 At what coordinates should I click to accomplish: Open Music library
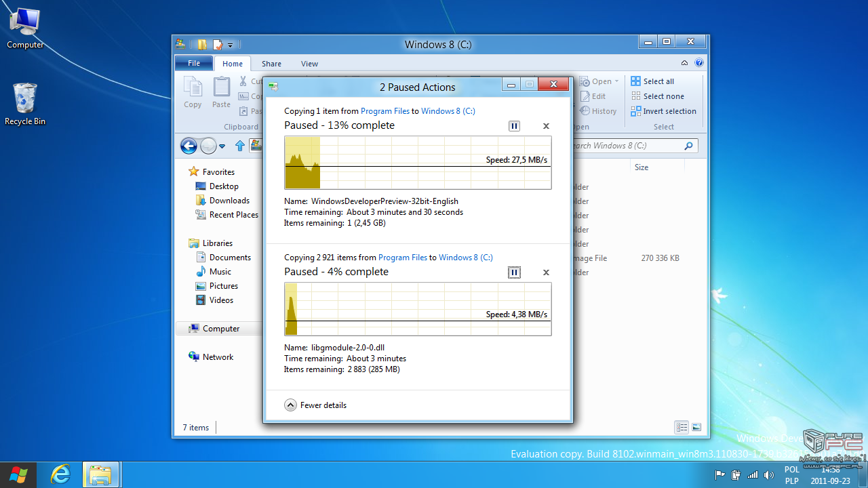(214, 272)
